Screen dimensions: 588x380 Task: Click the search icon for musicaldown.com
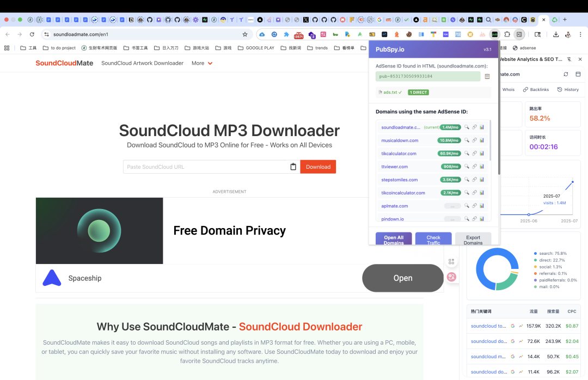point(467,140)
